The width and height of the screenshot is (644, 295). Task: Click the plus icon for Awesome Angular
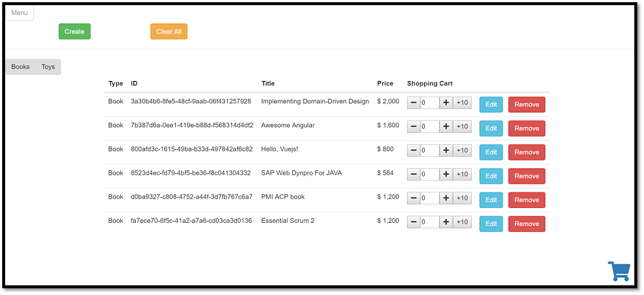click(445, 126)
